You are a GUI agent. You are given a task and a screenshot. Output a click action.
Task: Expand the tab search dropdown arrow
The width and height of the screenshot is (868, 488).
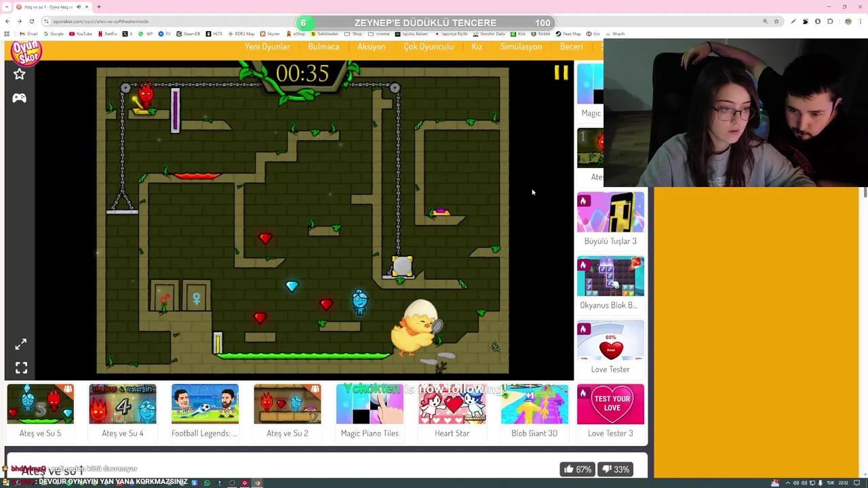tap(7, 7)
